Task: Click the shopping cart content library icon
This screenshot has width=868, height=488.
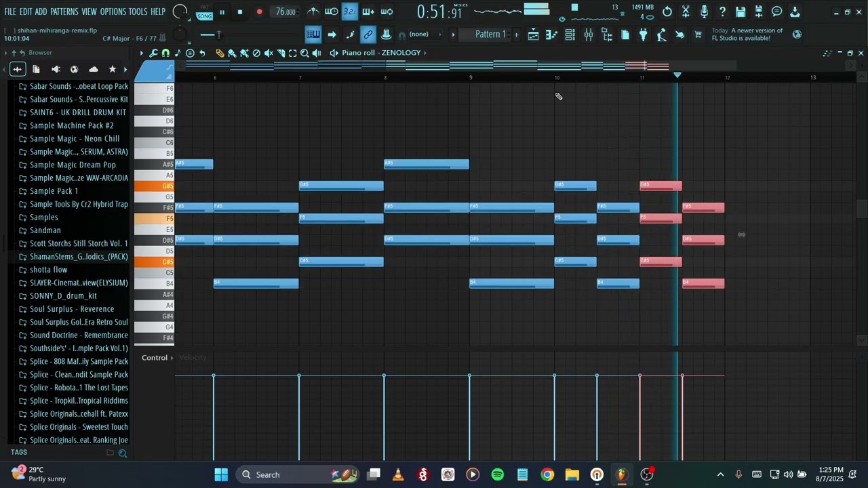Action: [698, 35]
